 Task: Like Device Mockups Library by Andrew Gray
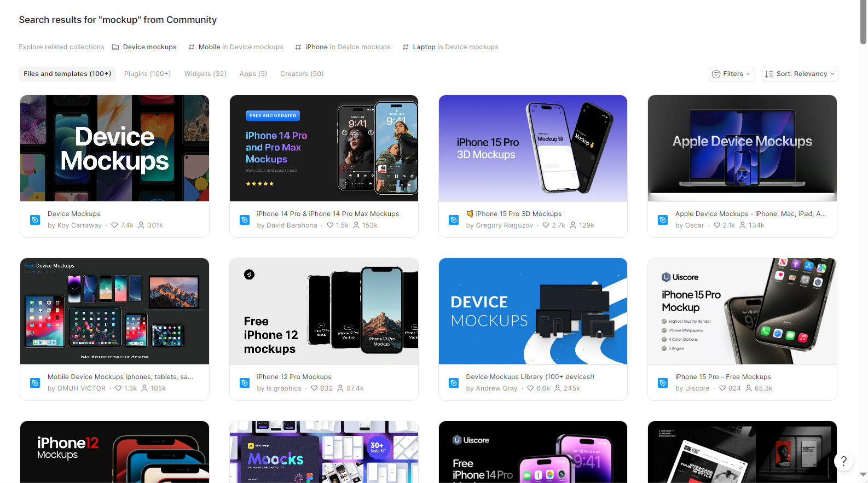pos(530,388)
